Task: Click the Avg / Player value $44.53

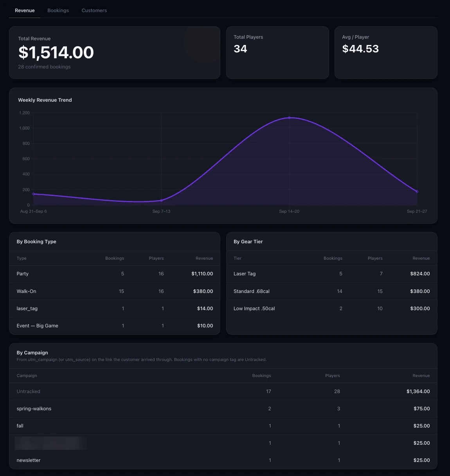Action: pos(360,49)
